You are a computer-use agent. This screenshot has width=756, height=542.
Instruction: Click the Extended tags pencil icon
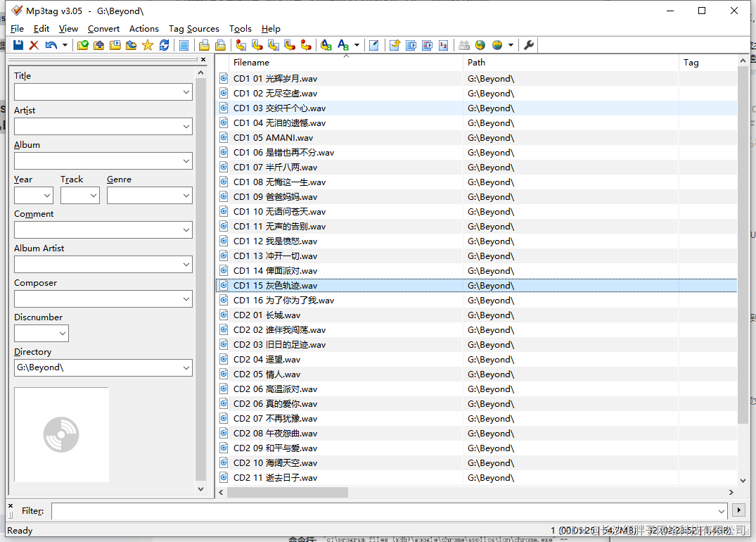pyautogui.click(x=373, y=45)
